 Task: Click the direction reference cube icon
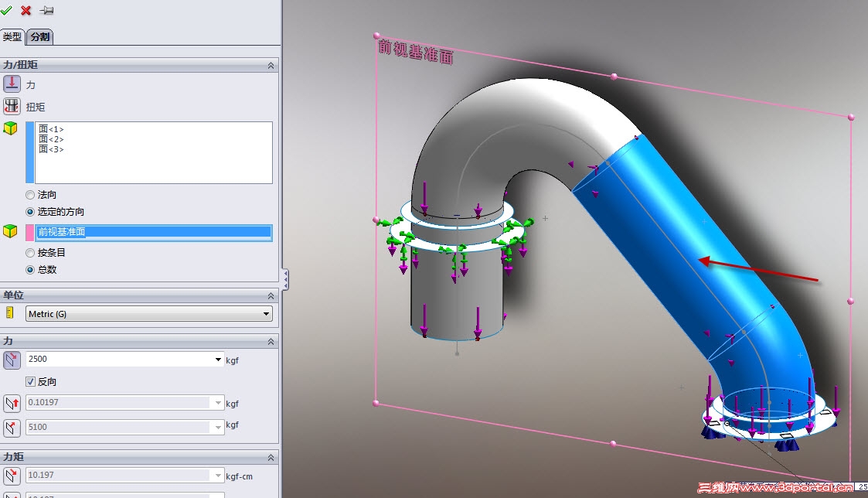(11, 231)
